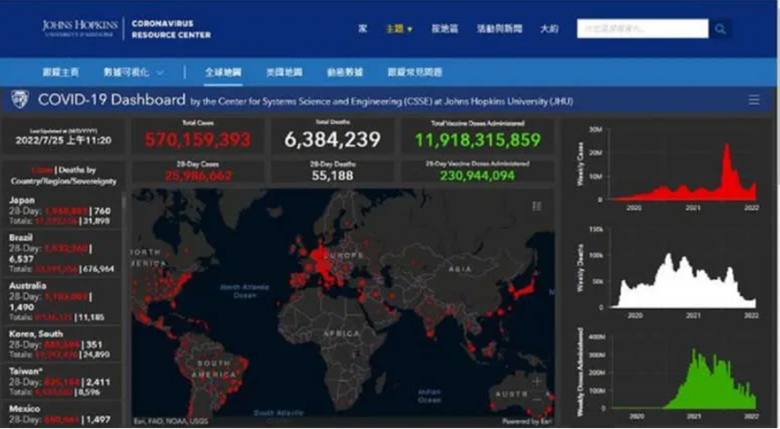Click the Johns Hopkins University logo

tap(80, 28)
